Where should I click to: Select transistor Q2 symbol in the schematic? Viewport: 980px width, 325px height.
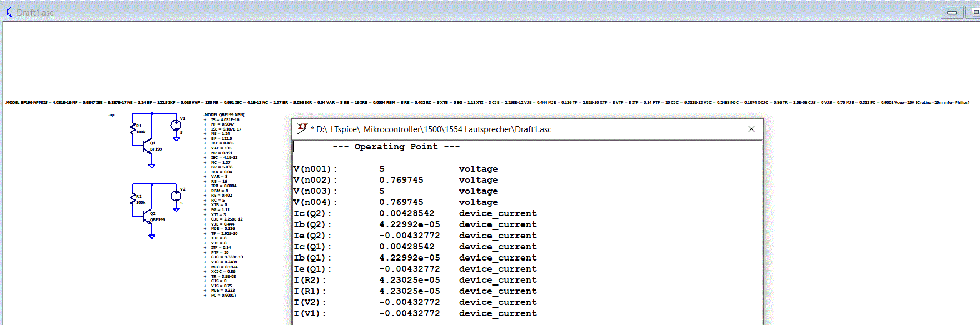tap(148, 217)
